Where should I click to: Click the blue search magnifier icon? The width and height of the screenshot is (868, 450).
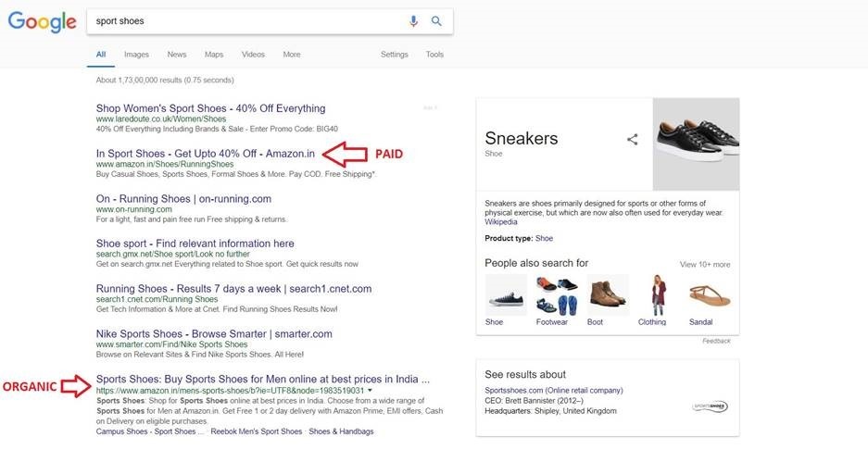coord(437,21)
